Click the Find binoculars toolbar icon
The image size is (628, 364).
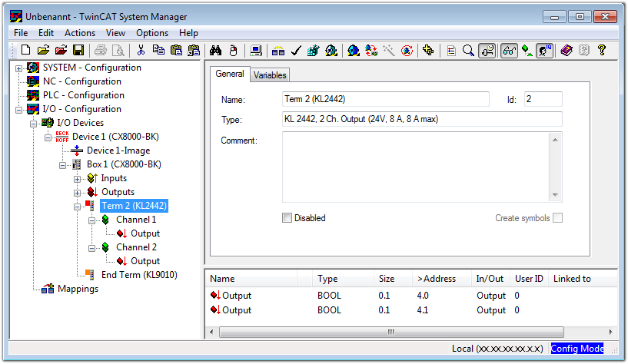pyautogui.click(x=215, y=51)
